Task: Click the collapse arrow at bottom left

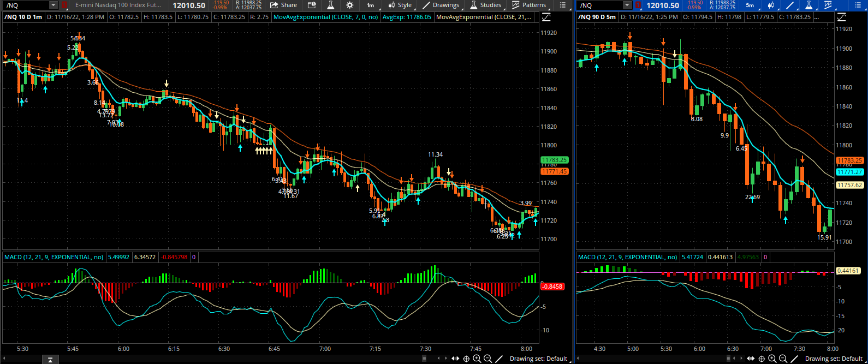Action: pyautogui.click(x=50, y=359)
